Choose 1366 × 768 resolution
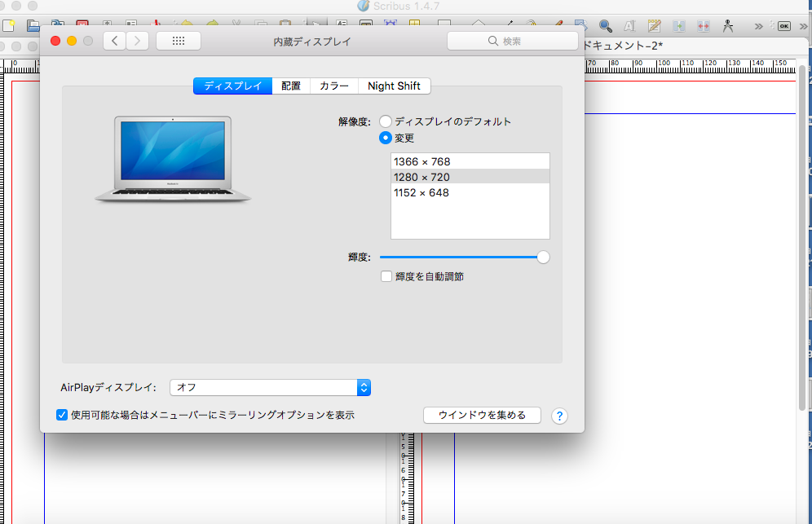812x524 pixels. [470, 161]
